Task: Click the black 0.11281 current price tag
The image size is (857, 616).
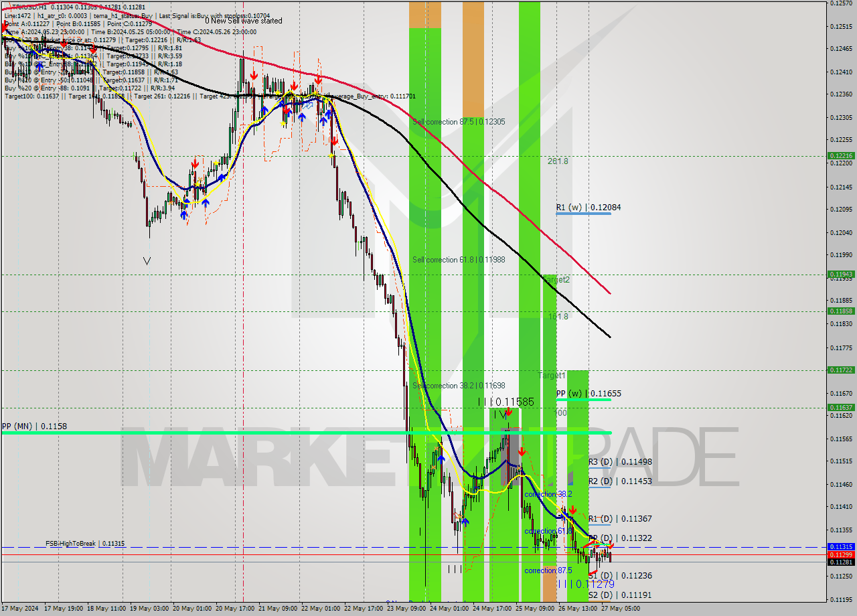Action: (x=841, y=562)
